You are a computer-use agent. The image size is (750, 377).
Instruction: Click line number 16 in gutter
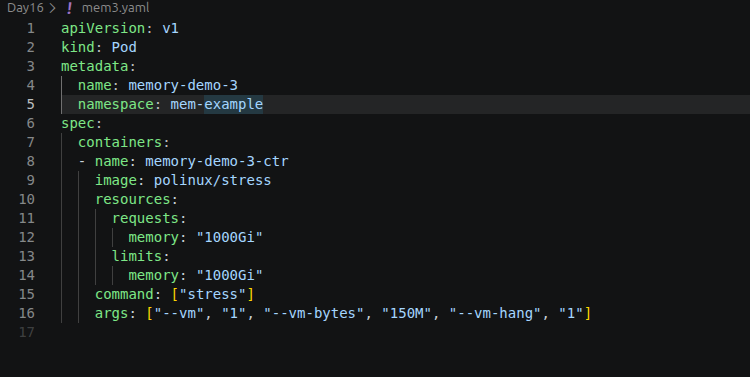pos(27,313)
